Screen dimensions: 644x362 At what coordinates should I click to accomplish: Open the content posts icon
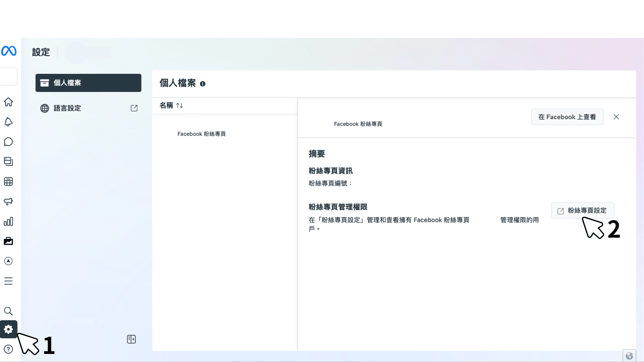click(x=8, y=162)
